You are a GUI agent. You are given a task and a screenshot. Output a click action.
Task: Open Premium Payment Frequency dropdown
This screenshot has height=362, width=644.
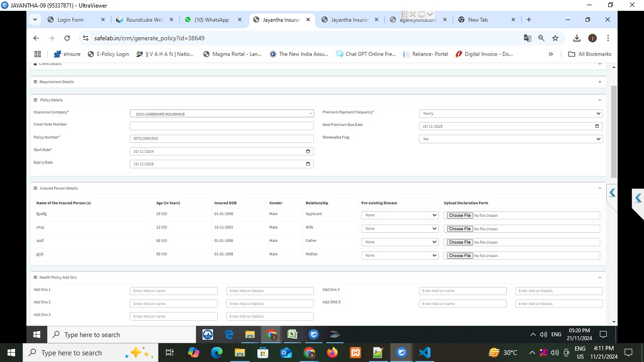tap(511, 114)
